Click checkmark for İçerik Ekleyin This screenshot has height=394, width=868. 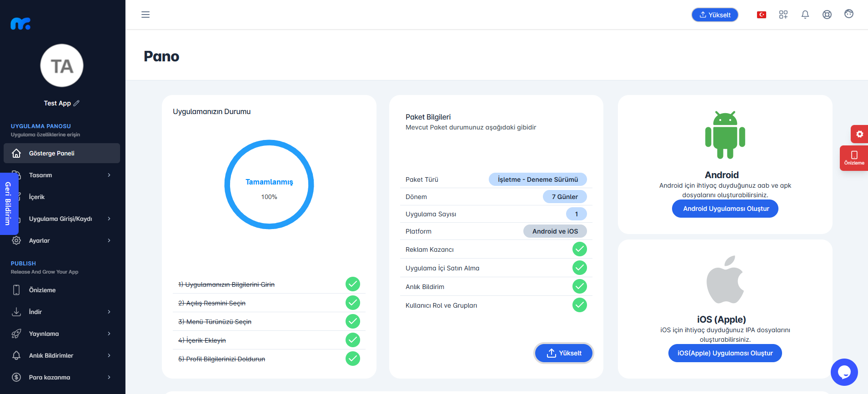pyautogui.click(x=353, y=340)
